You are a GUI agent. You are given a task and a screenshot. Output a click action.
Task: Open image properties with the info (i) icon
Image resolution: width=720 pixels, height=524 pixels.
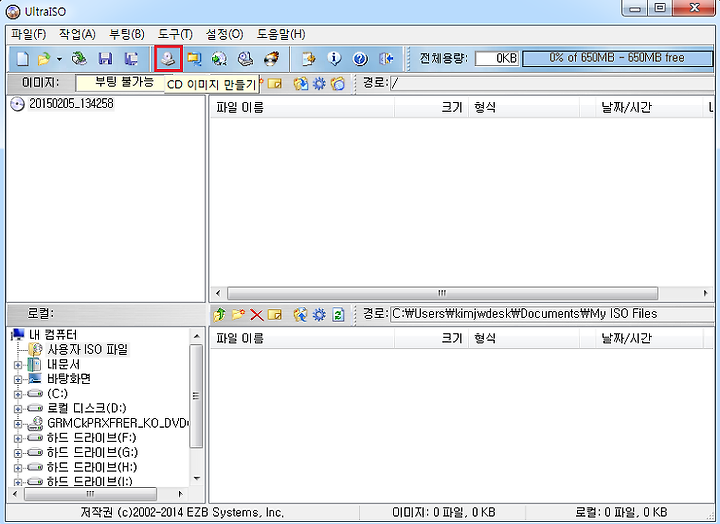coord(334,58)
